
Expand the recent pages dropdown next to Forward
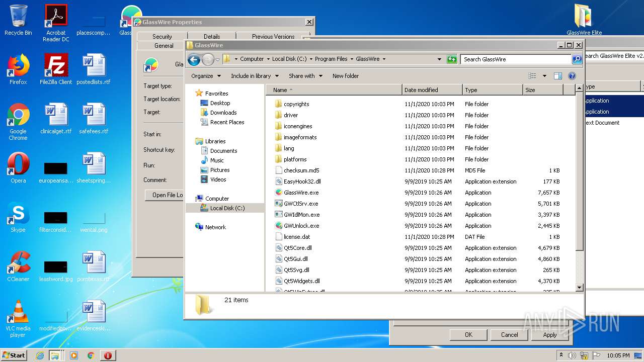coord(217,59)
